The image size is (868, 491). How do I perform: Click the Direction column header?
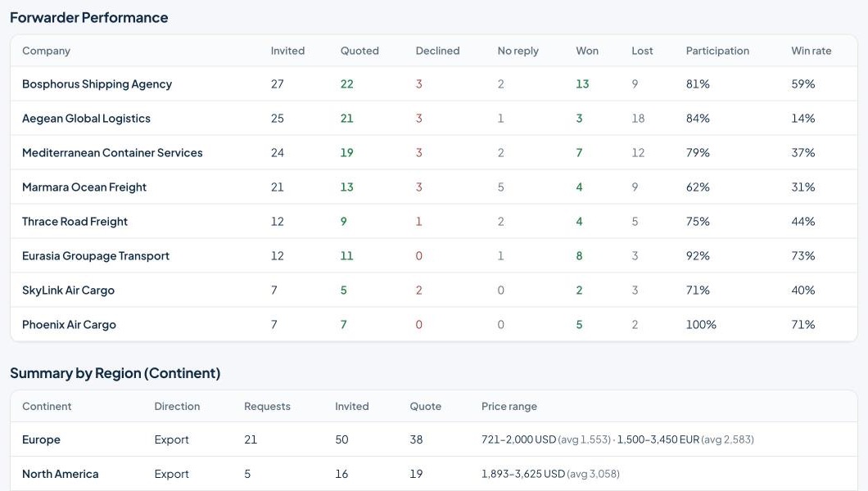(x=177, y=407)
